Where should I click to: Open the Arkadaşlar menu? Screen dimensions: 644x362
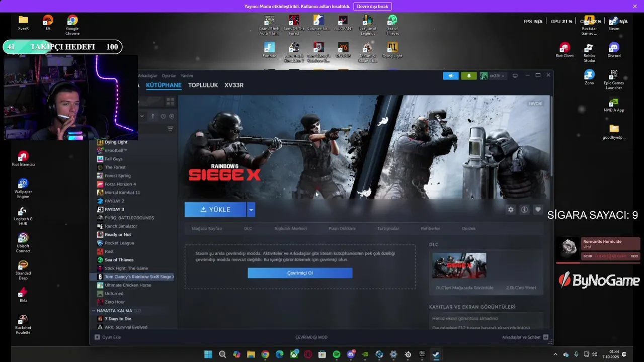[147, 76]
